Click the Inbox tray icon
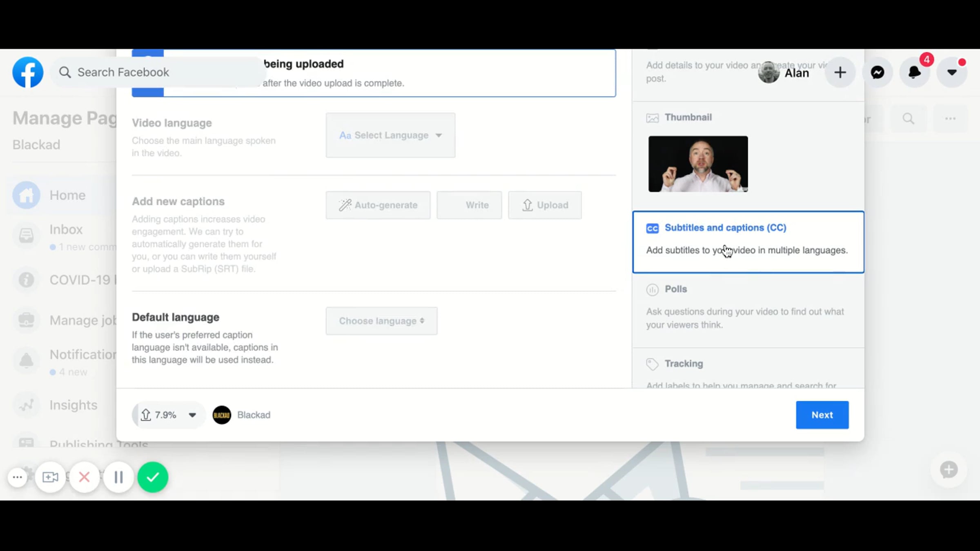The height and width of the screenshot is (551, 980). pyautogui.click(x=27, y=236)
